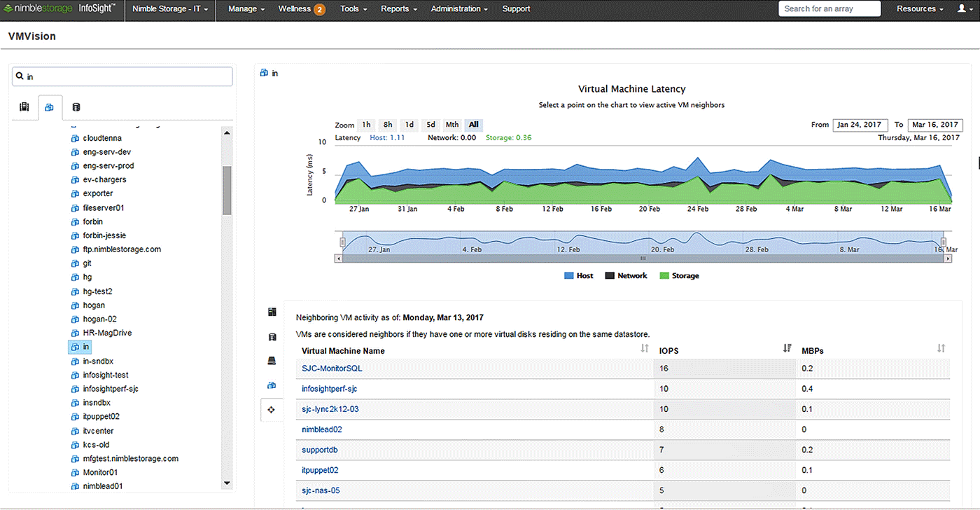Viewport: 980px width, 510px height.
Task: Select the crosshair neighbors icon in side strip
Action: [x=272, y=410]
